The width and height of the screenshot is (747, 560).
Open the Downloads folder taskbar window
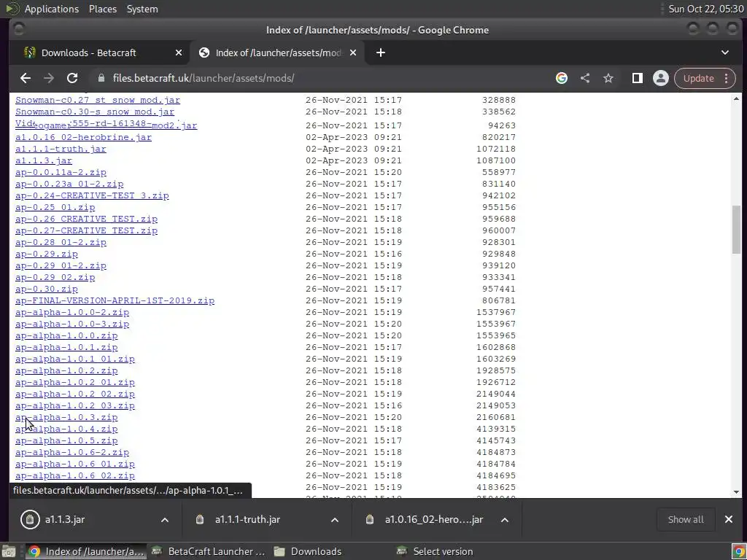click(x=309, y=551)
